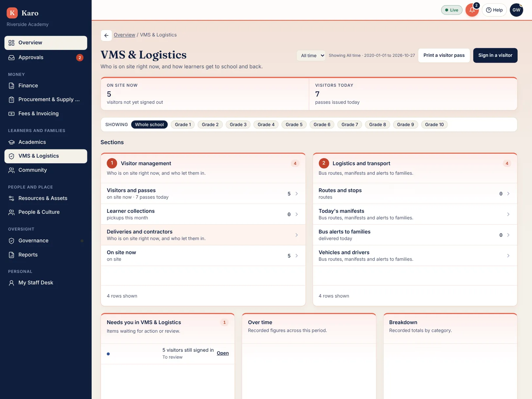The image size is (532, 399).
Task: Click the Sign in a visitor button
Action: click(x=495, y=55)
